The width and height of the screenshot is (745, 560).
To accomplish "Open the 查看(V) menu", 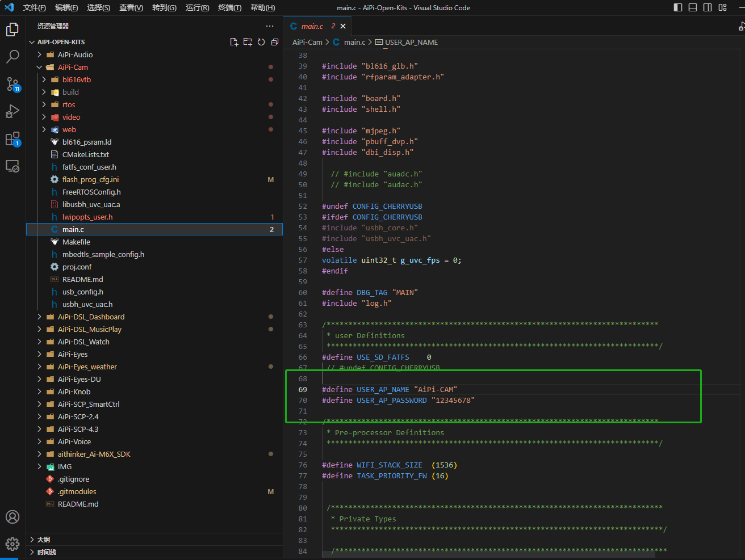I will click(x=131, y=7).
